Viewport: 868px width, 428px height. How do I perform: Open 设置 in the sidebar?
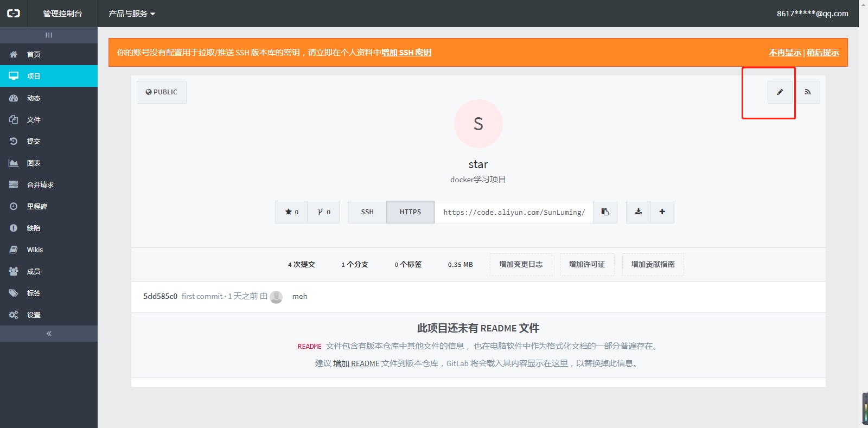[49, 315]
